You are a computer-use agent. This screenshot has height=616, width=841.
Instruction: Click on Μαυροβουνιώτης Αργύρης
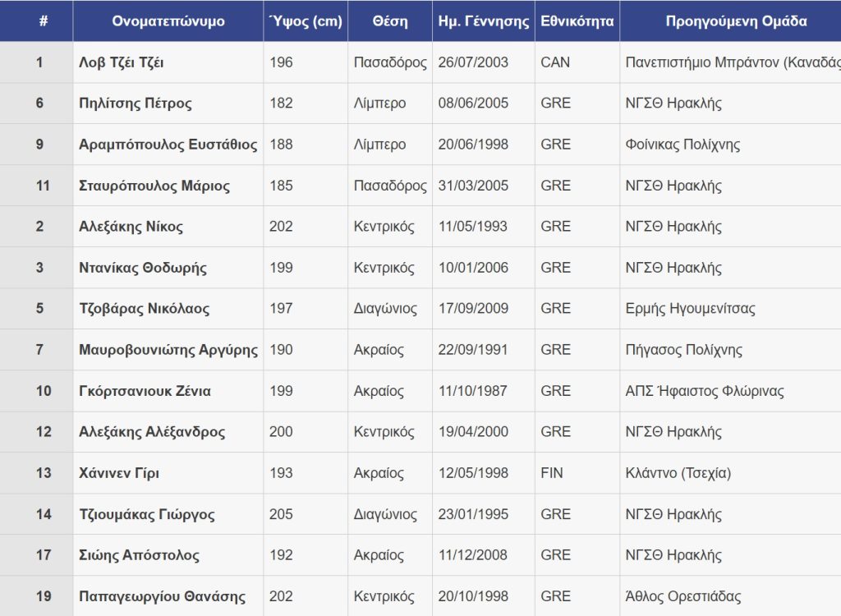[168, 350]
